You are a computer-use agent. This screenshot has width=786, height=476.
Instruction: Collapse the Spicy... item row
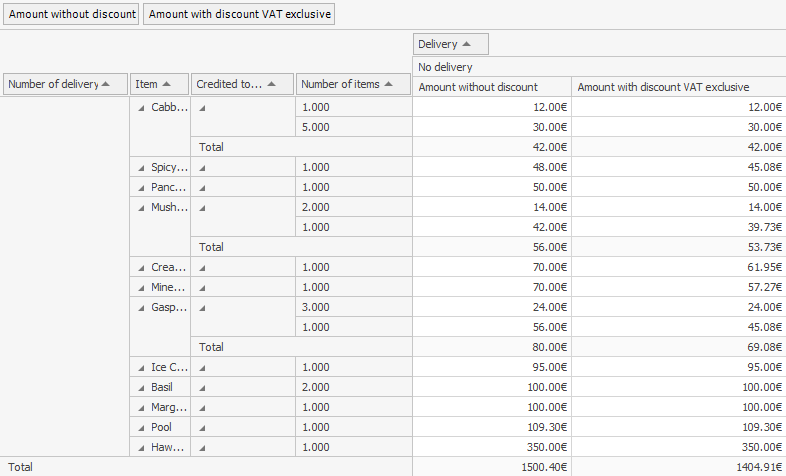tap(141, 167)
